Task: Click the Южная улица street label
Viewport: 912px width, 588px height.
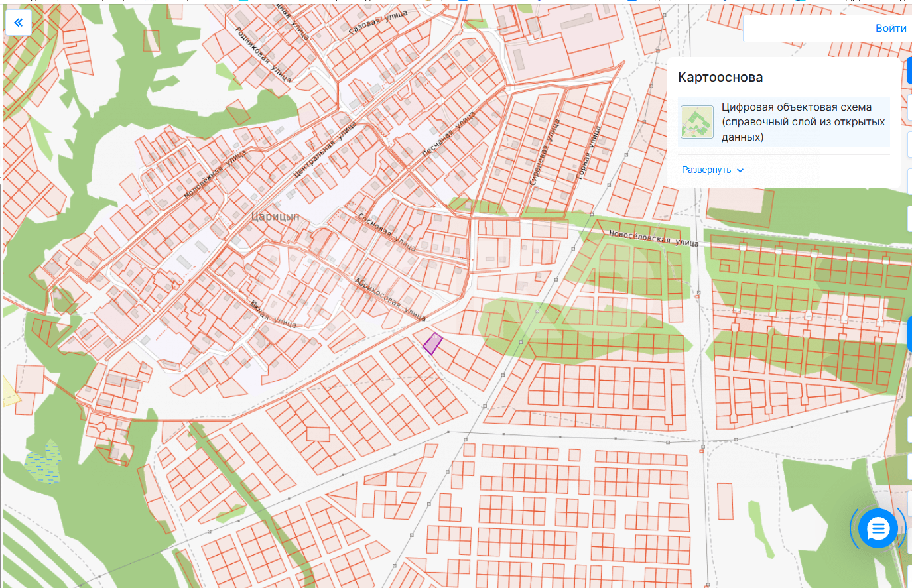Action: (273, 314)
